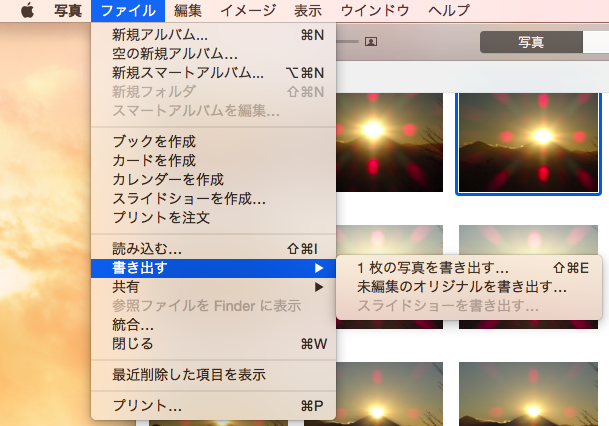Image resolution: width=609 pixels, height=426 pixels.
Task: Choose プリントを注文 menu item
Action: coord(213,217)
